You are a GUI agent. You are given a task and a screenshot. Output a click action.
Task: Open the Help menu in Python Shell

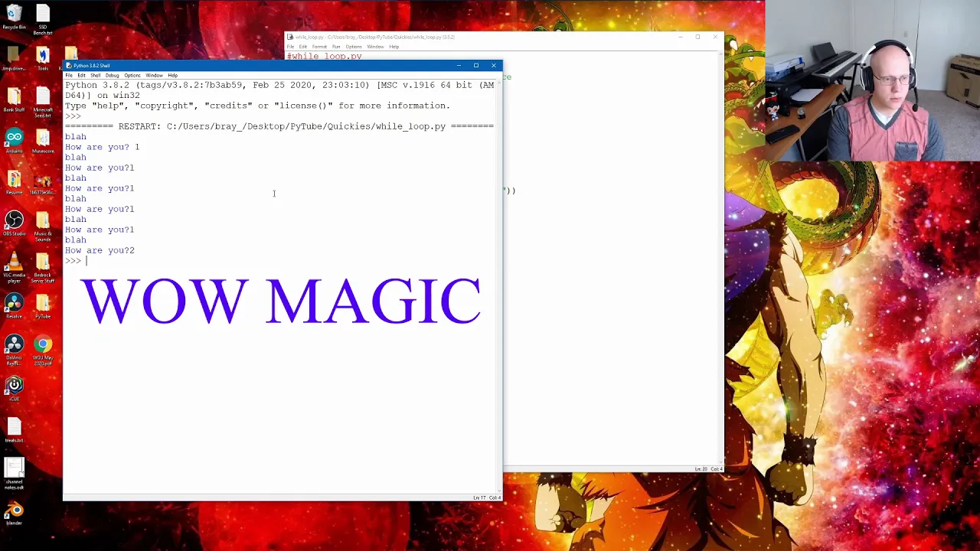172,75
